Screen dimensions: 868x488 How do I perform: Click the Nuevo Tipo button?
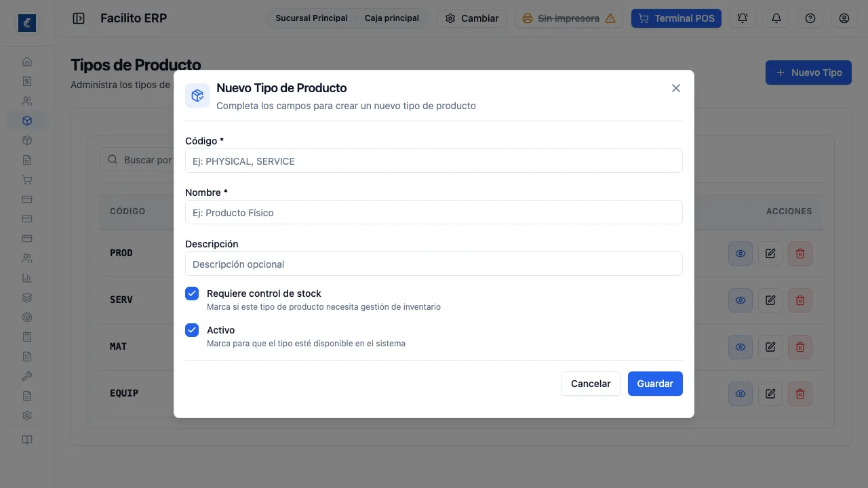[x=808, y=73]
